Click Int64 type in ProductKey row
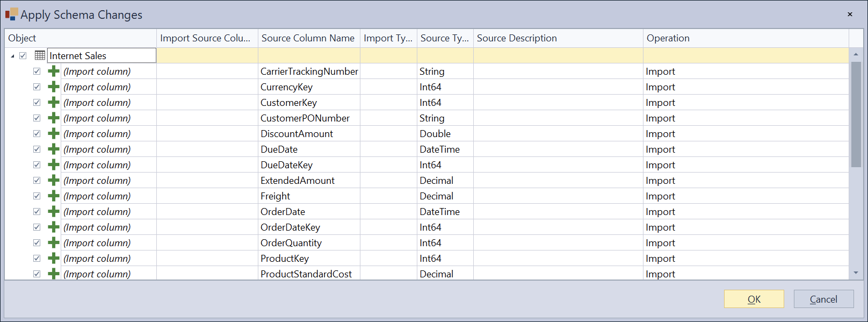The height and width of the screenshot is (322, 868). pos(445,258)
